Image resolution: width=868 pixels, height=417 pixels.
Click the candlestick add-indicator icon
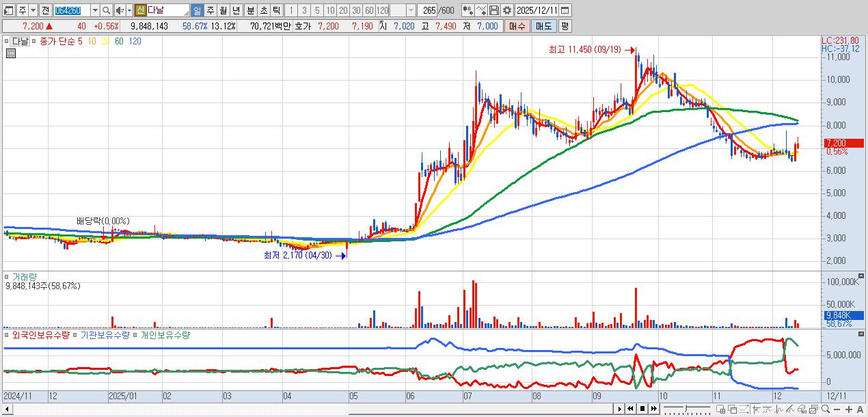tap(467, 10)
